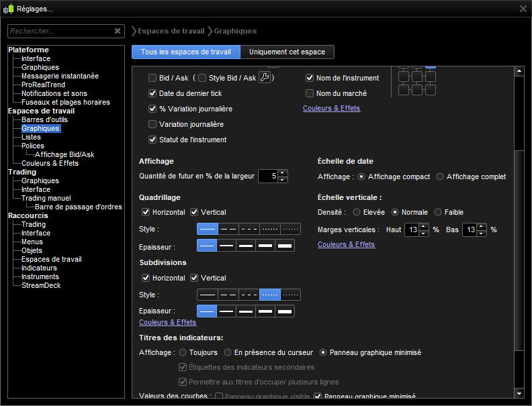Select Affichage complet radio option

(x=440, y=176)
